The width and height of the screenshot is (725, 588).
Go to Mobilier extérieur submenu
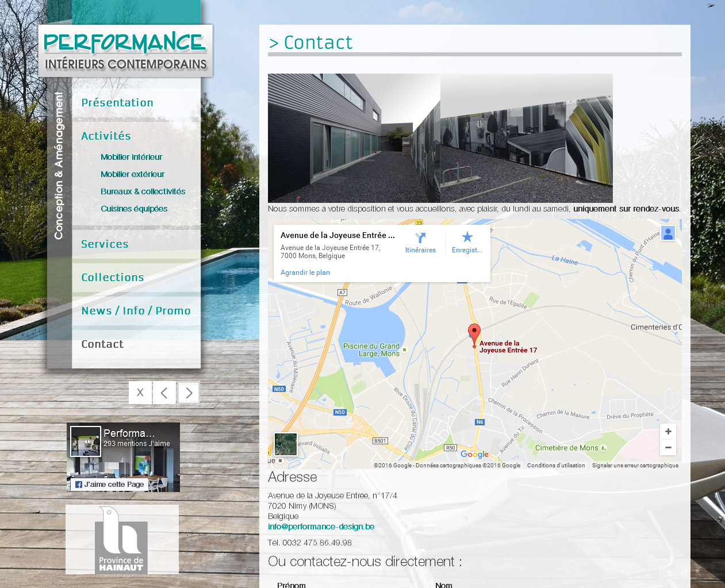coord(132,174)
